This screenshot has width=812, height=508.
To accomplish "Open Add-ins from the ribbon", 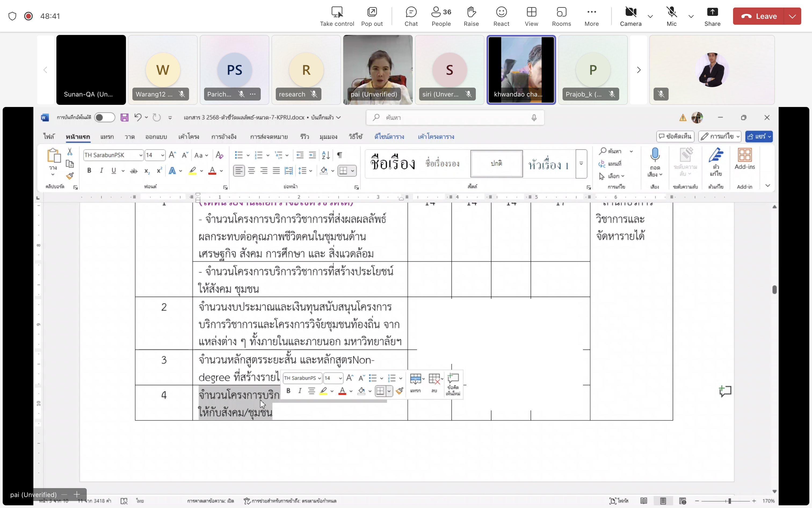I will click(745, 159).
